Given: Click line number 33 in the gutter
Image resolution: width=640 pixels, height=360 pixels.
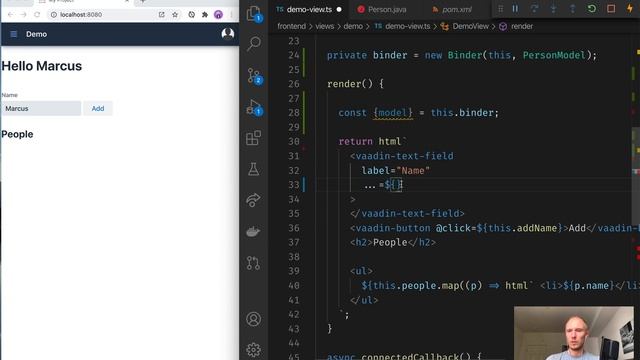Looking at the screenshot, I should click(293, 185).
